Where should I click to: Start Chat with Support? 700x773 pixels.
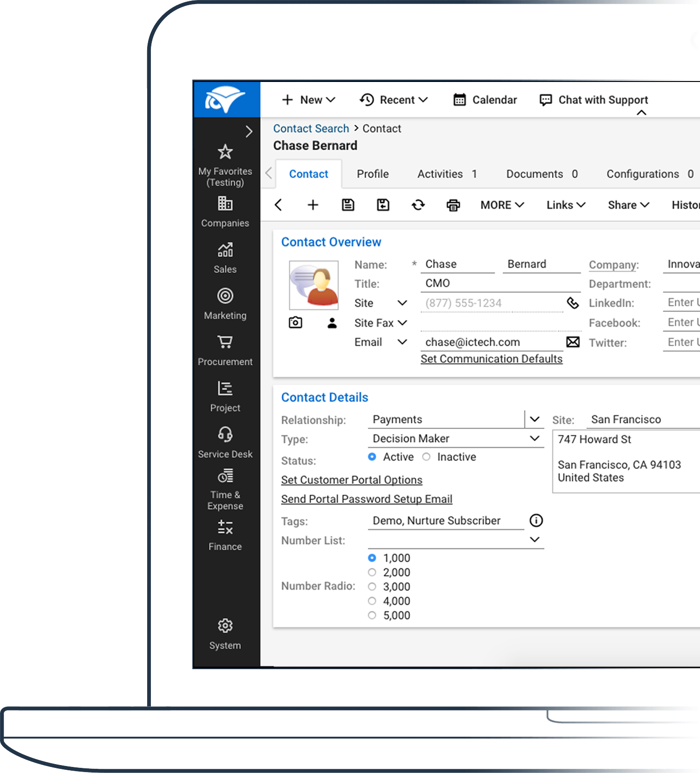[593, 100]
